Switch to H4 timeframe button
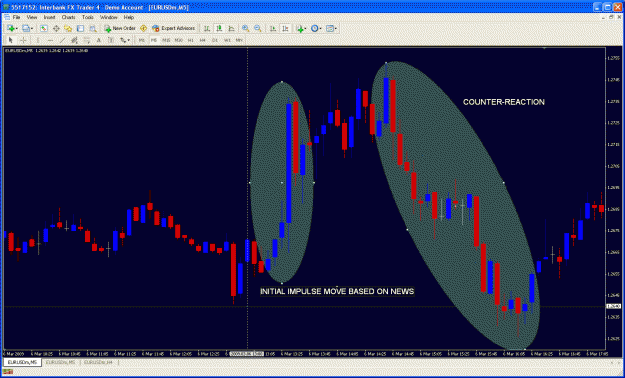The image size is (625, 378). pyautogui.click(x=202, y=40)
